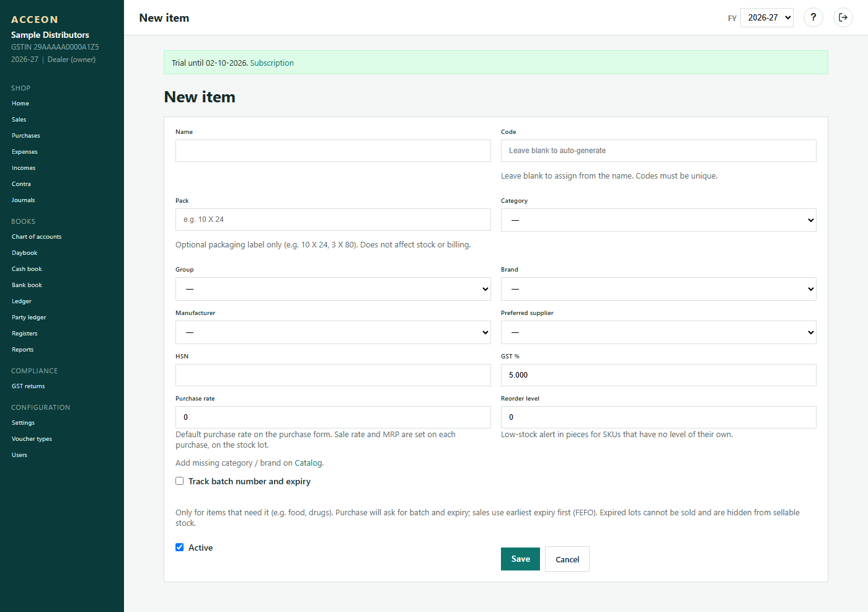
Task: Expand the Group dropdown
Action: [333, 289]
